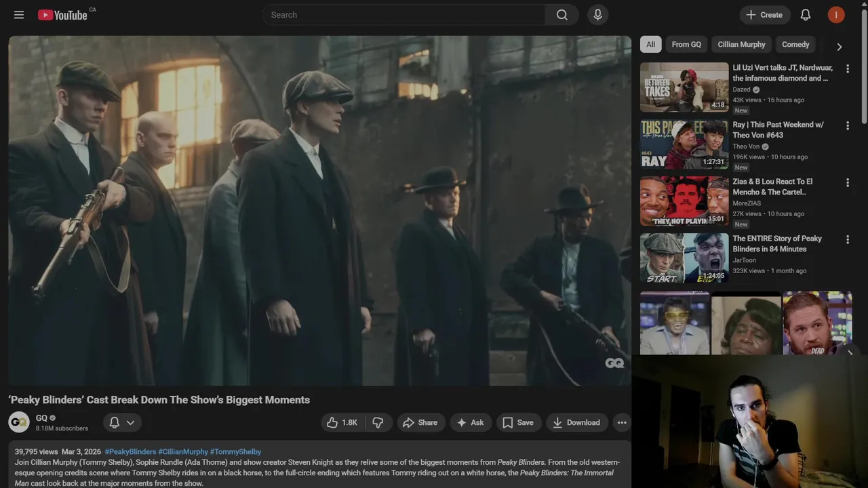The image size is (868, 488).
Task: Open 'Lil Uzi Vert talks JT, Nardwuar' title
Action: (x=783, y=73)
